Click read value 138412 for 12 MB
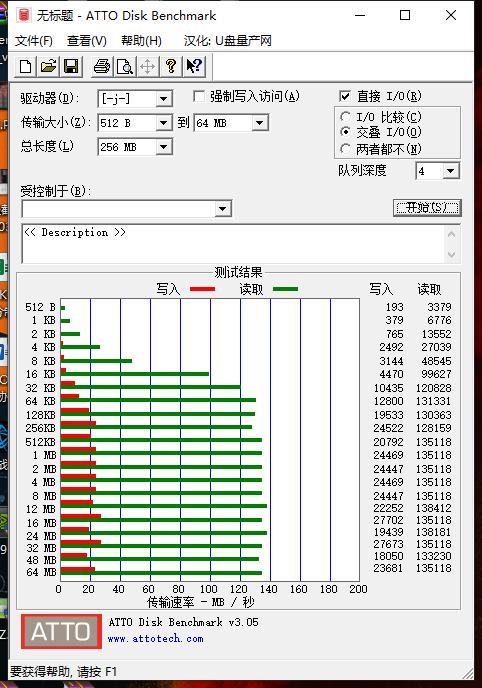The height and width of the screenshot is (688, 482). (x=434, y=508)
